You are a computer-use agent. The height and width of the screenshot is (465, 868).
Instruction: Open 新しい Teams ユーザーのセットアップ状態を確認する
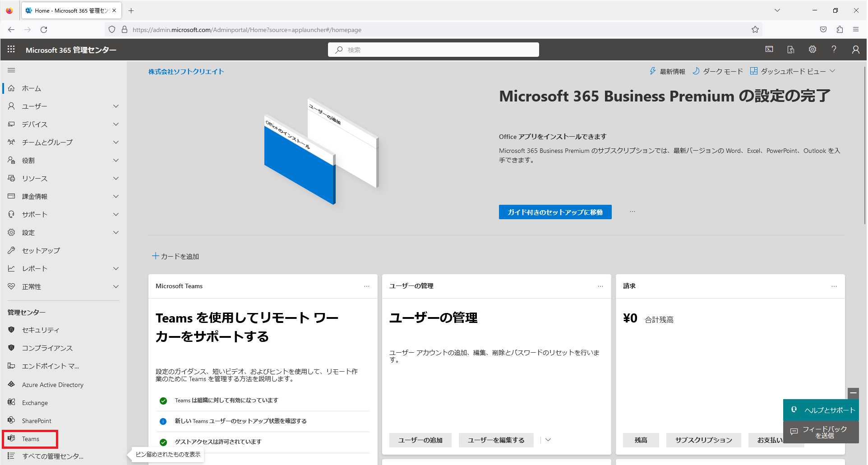coord(240,421)
